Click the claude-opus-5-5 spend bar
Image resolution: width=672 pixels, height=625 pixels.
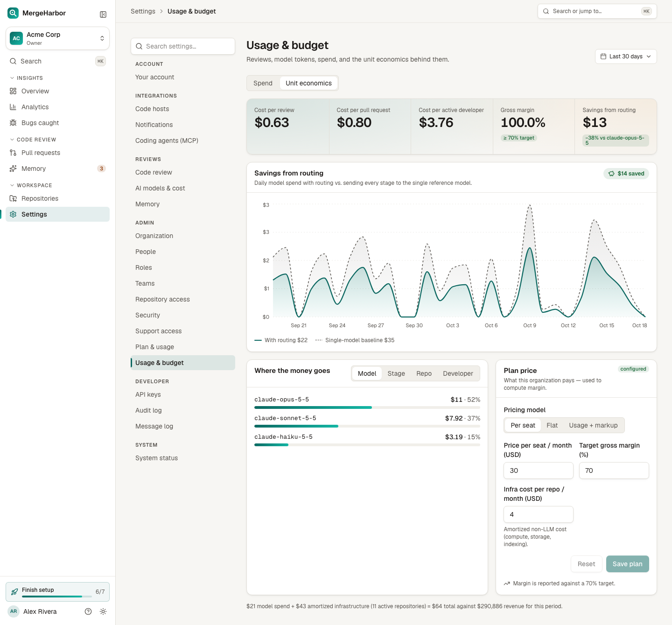tap(367, 407)
